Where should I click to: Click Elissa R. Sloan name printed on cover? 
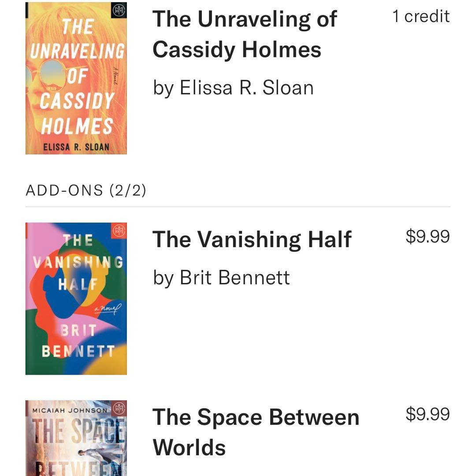tap(76, 147)
